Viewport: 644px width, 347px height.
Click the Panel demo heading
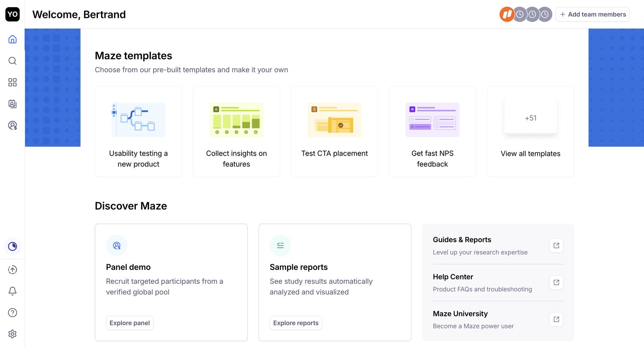[128, 267]
